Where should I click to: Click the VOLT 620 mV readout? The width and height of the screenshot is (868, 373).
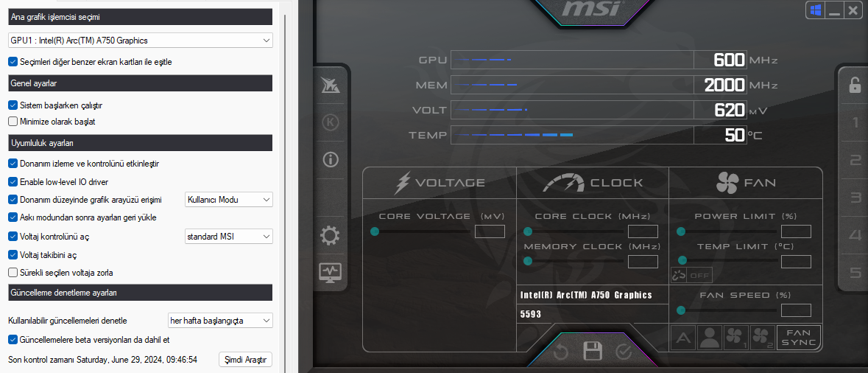729,110
